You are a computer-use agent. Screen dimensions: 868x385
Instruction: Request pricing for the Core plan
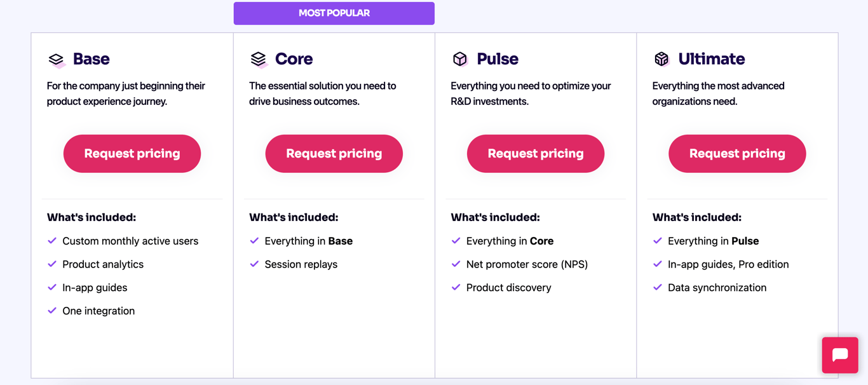(334, 154)
